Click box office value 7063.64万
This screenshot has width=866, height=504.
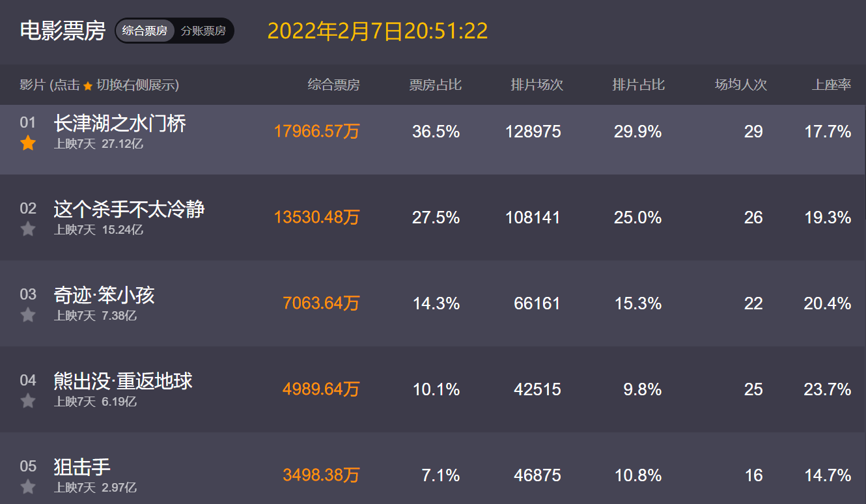(x=321, y=303)
